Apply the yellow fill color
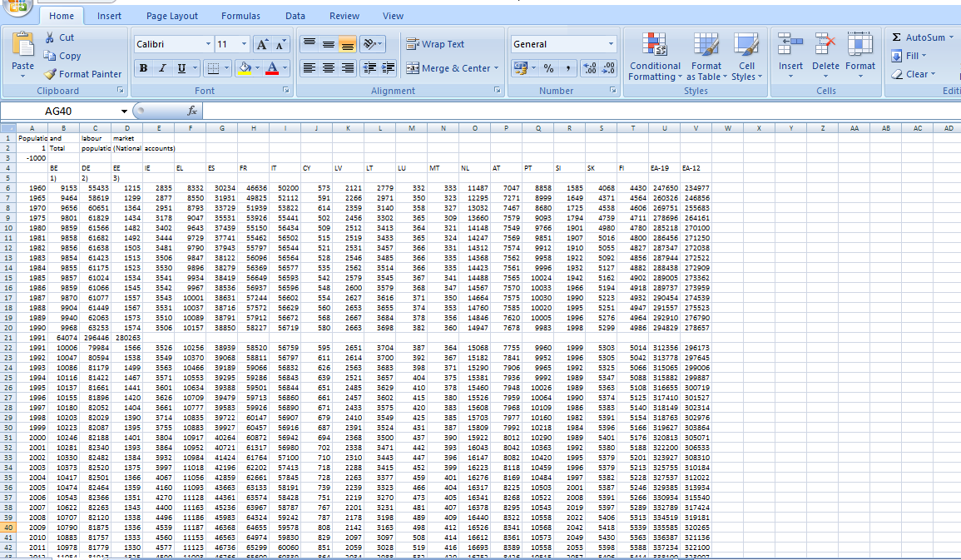This screenshot has height=560, width=961. (x=245, y=68)
